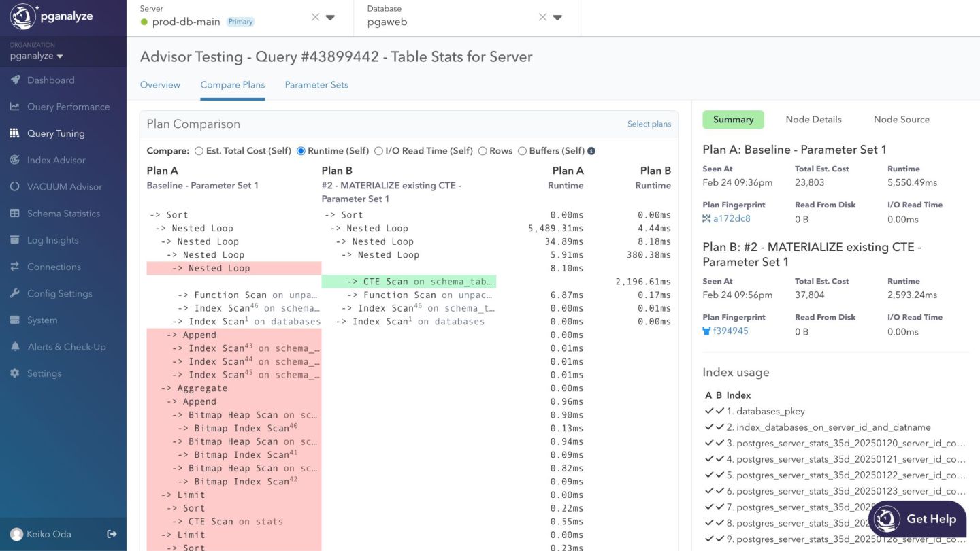Open Alerts & Check-Up bell icon
The height and width of the screenshot is (551, 980).
pos(14,347)
